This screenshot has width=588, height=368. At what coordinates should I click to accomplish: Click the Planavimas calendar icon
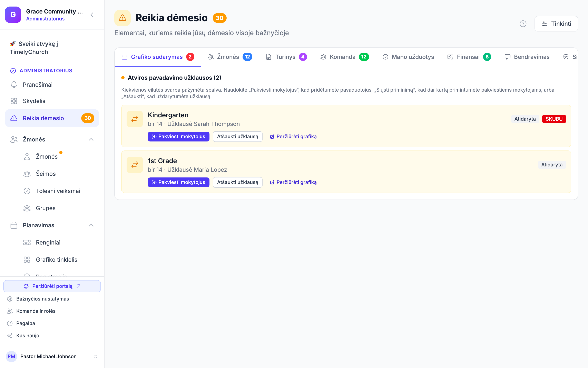click(x=14, y=225)
